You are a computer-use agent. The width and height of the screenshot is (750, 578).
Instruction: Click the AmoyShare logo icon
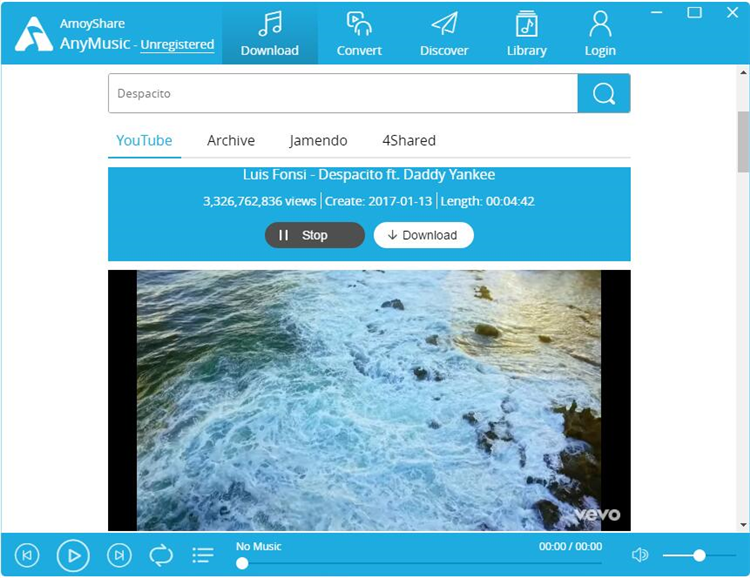pos(33,34)
